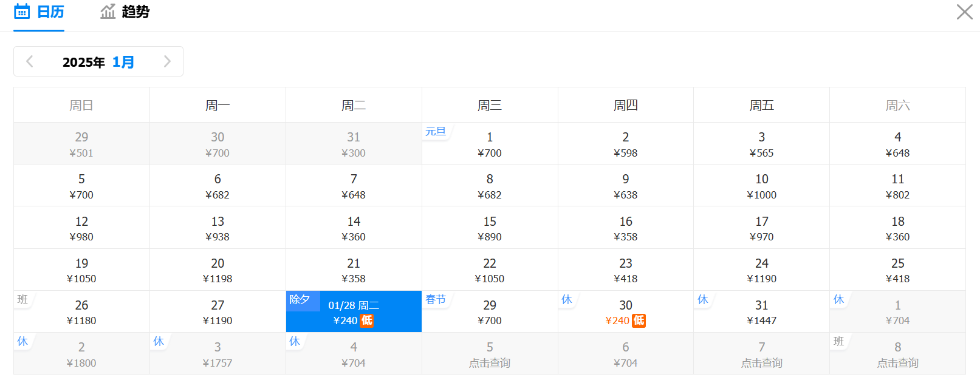Click the 班 workday tag on January 26
This screenshot has height=380, width=980.
click(x=22, y=299)
